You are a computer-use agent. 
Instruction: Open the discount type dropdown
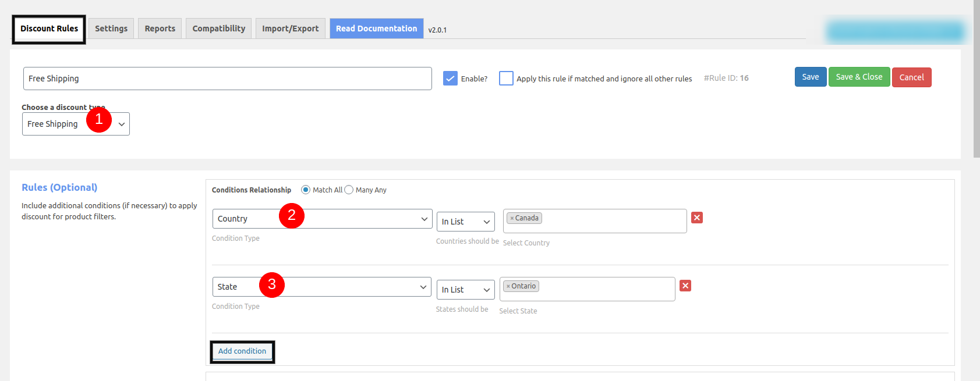click(x=76, y=124)
